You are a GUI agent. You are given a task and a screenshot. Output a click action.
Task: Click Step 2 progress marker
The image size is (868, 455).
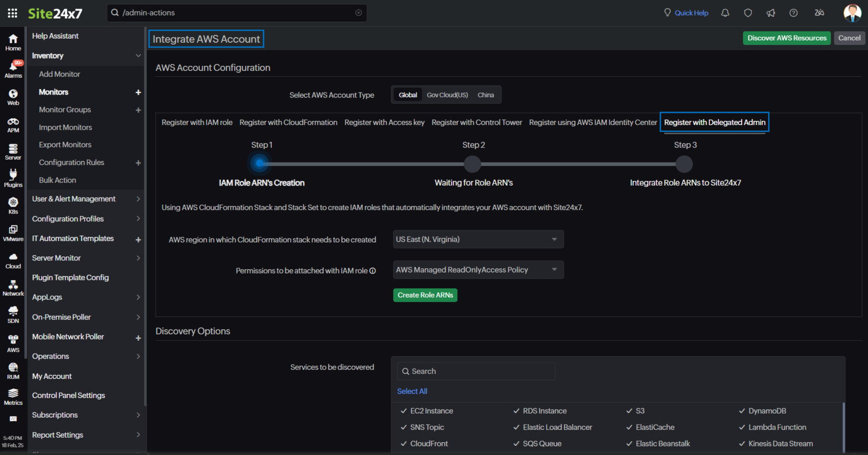point(473,164)
